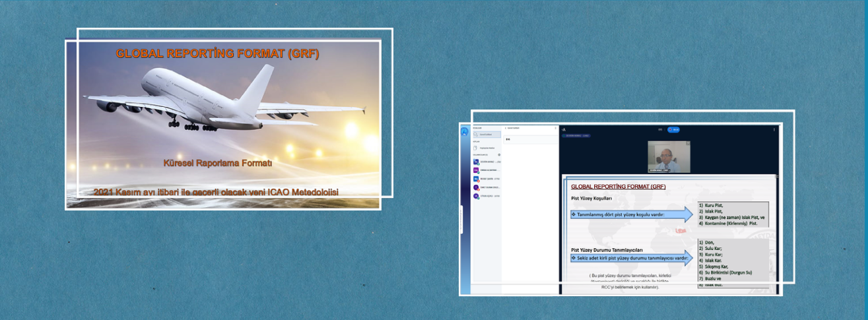Click 'Tanımlanmış dört pist yüzey koşulu vardır' arrow

(x=632, y=214)
